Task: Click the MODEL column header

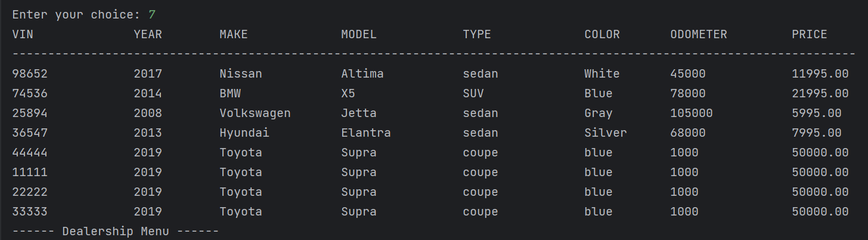Action: 359,35
